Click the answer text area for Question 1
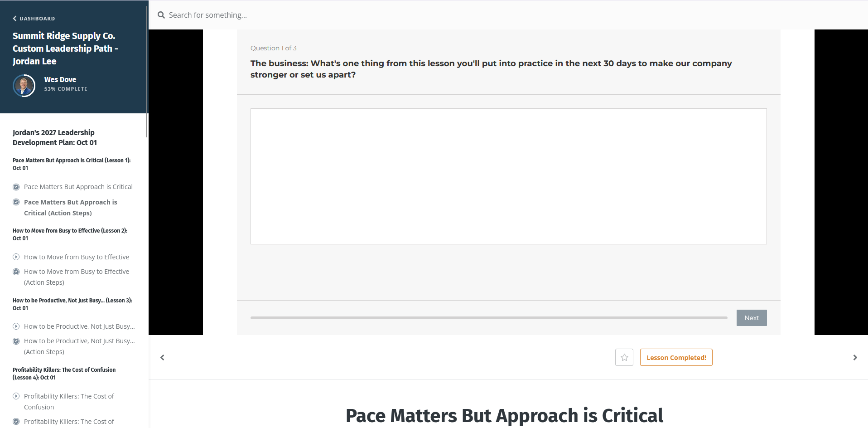Image resolution: width=868 pixels, height=428 pixels. point(508,176)
